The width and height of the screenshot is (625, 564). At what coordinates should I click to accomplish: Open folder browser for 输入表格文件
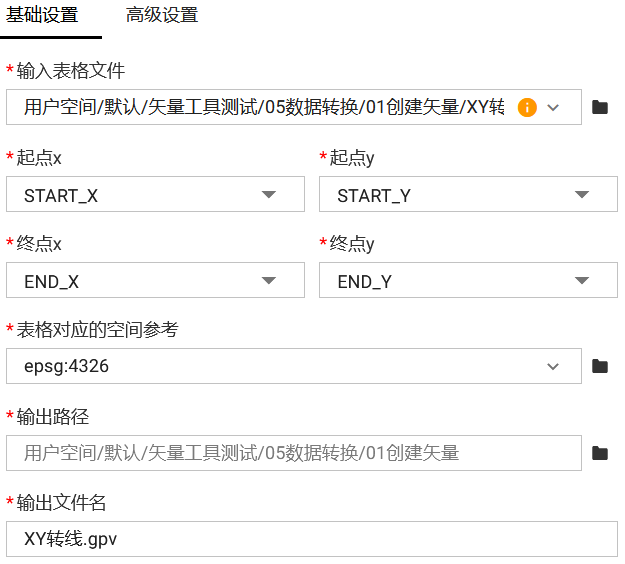coord(600,108)
